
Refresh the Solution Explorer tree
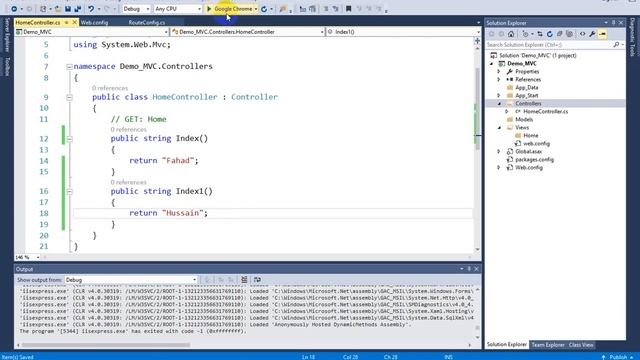coord(549,34)
